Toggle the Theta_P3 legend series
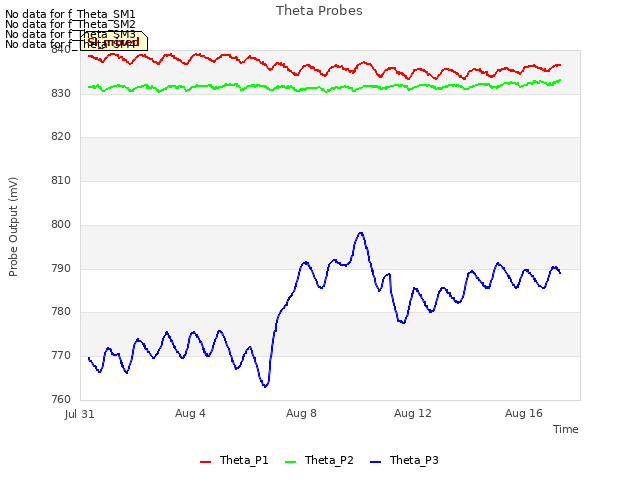Image resolution: width=640 pixels, height=480 pixels. point(404,460)
